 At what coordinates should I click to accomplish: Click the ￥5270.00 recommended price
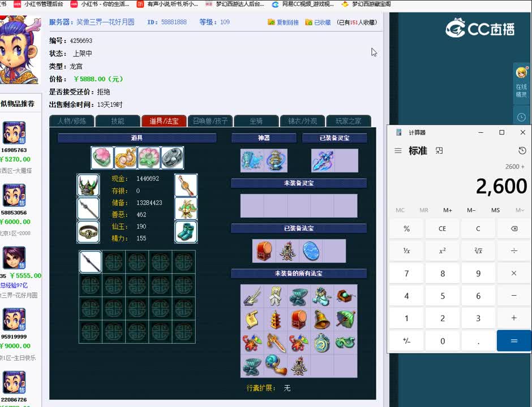(x=15, y=159)
